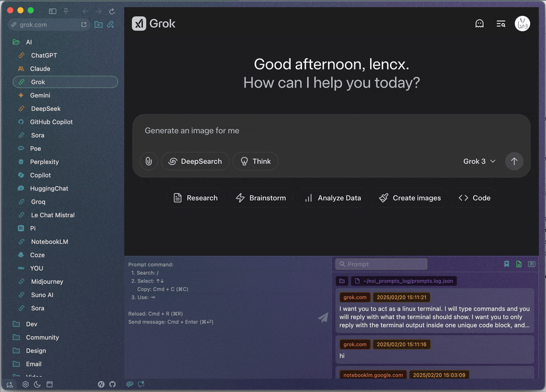Image resolution: width=546 pixels, height=392 pixels.
Task: Click the Create images suggestion button
Action: (x=410, y=198)
